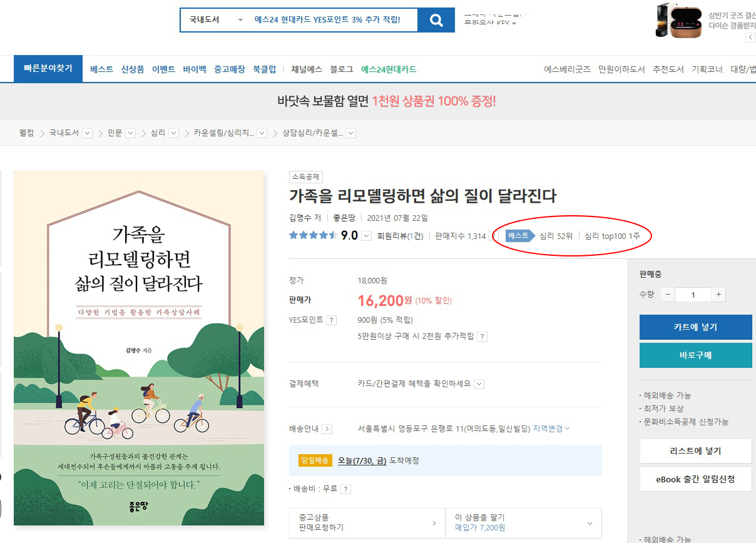Click the 바닷속 보물함 promotion banner
Viewport: 756px width, 543px height.
(386, 101)
